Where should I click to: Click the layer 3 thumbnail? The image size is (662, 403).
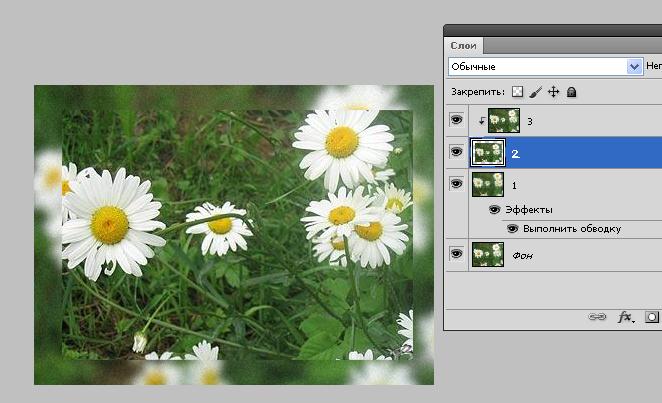tap(503, 120)
